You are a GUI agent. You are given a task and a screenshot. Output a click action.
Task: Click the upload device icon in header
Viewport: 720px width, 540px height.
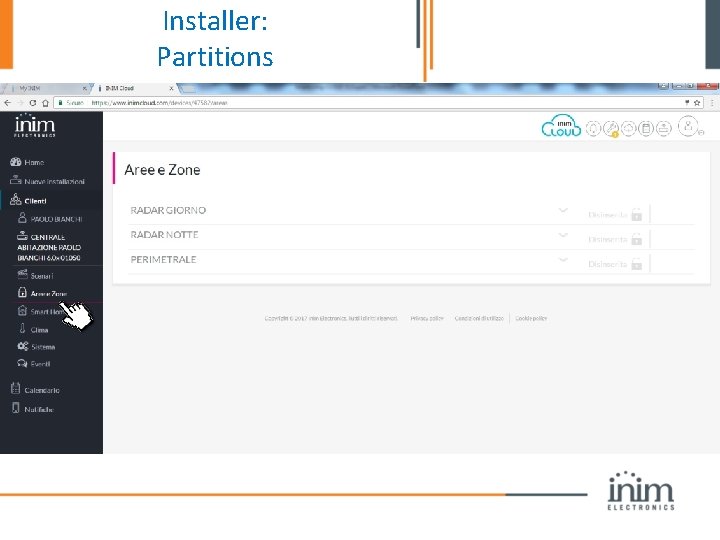click(x=664, y=129)
